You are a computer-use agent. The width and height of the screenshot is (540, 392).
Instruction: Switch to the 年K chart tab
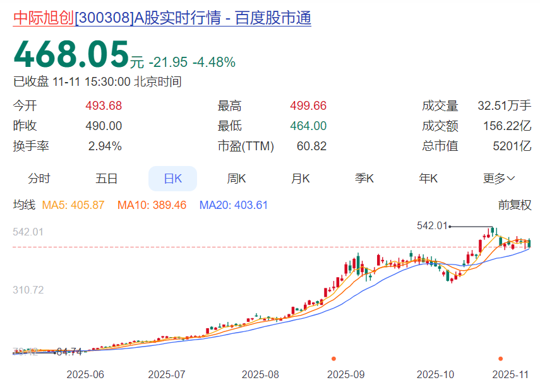click(428, 179)
